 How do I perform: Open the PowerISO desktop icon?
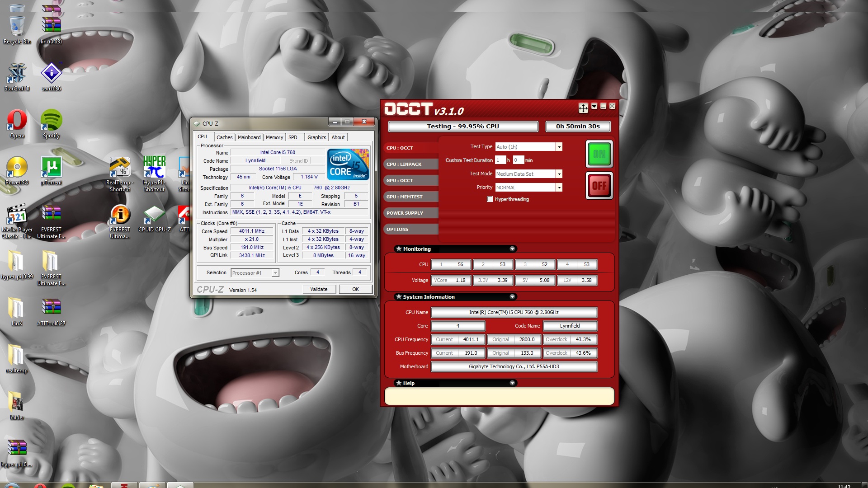coord(17,171)
